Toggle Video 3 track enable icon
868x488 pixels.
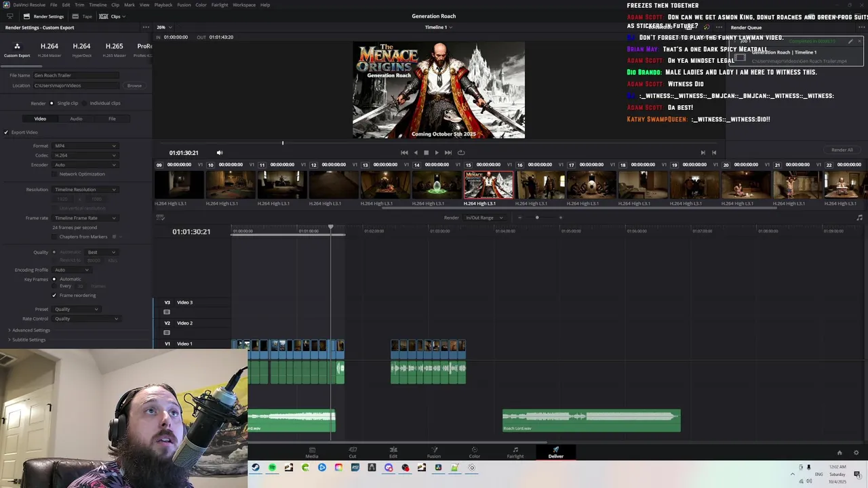(x=167, y=312)
